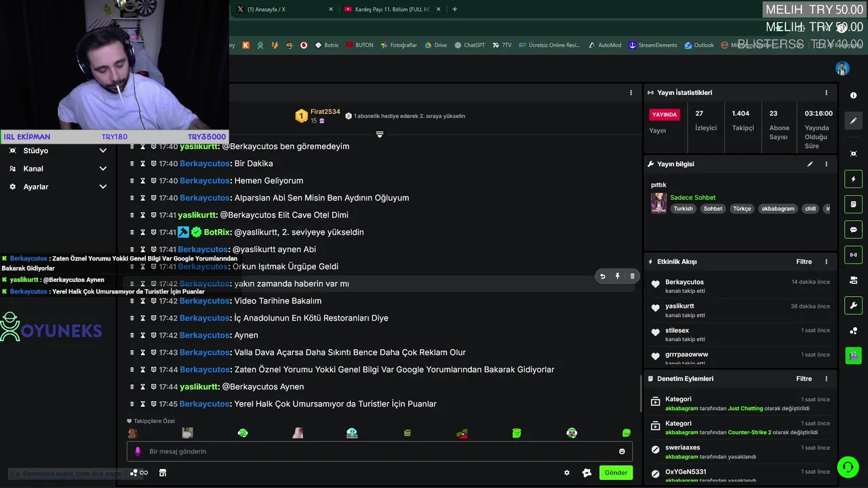The height and width of the screenshot is (488, 868).
Task: Click the sweriaaxes ban entry in Denetim Eylemleri
Action: pyautogui.click(x=741, y=452)
